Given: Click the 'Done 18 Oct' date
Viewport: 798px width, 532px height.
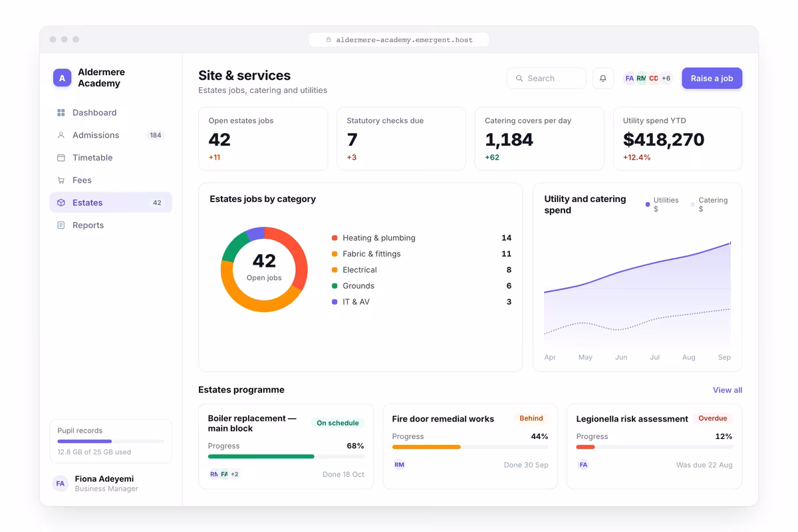Looking at the screenshot, I should coord(343,475).
